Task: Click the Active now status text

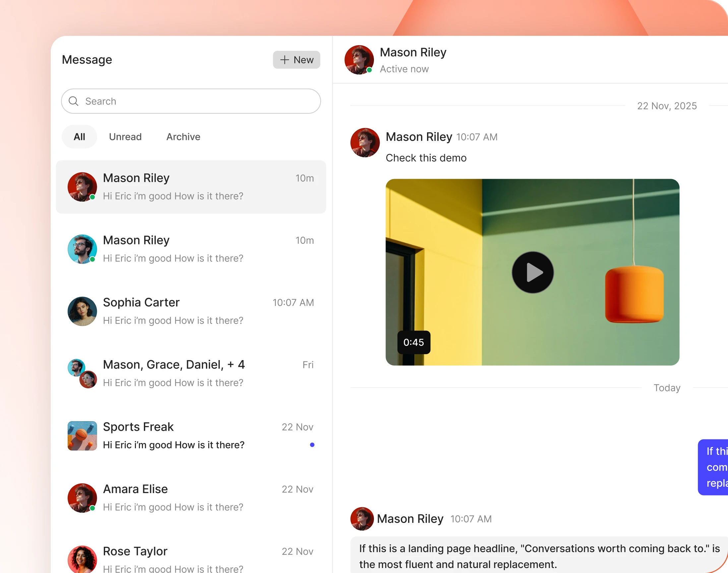Action: 404,69
